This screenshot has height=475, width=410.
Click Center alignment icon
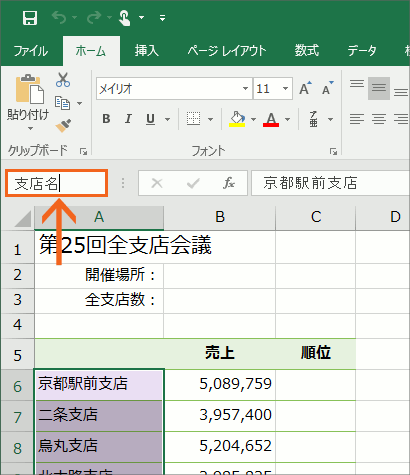click(379, 119)
